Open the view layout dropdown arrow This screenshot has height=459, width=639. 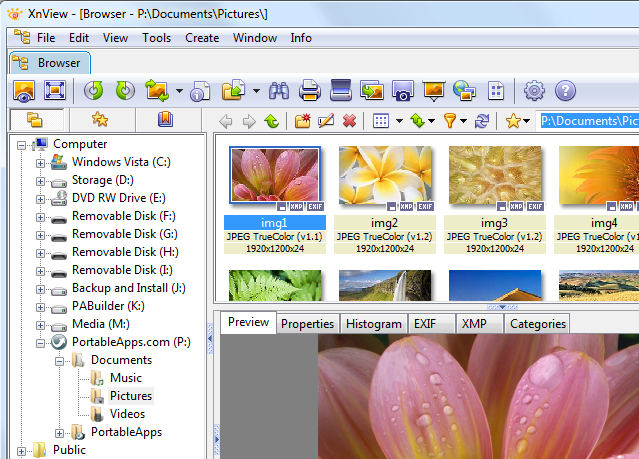click(399, 121)
